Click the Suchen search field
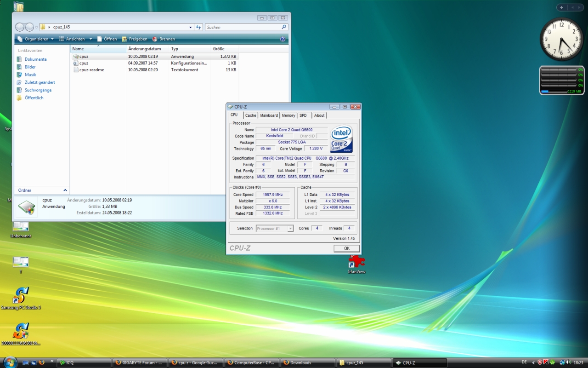Viewport: 588px width, 368px height. [243, 27]
